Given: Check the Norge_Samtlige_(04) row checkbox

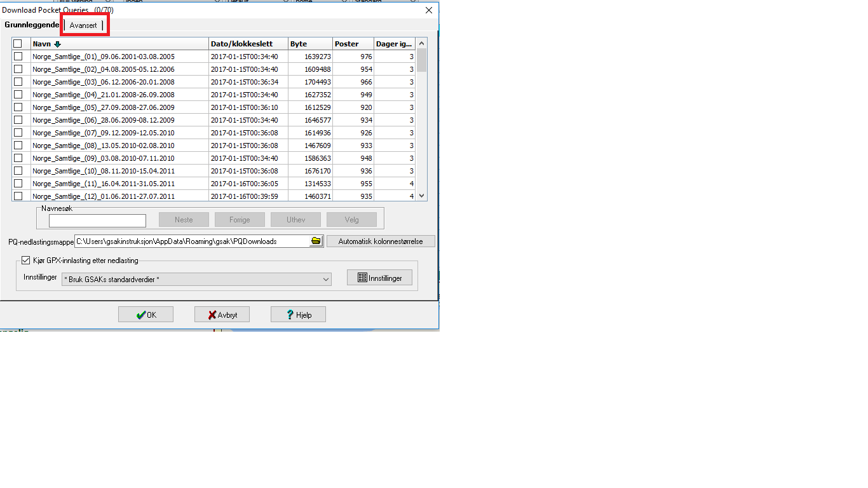Looking at the screenshot, I should (18, 95).
